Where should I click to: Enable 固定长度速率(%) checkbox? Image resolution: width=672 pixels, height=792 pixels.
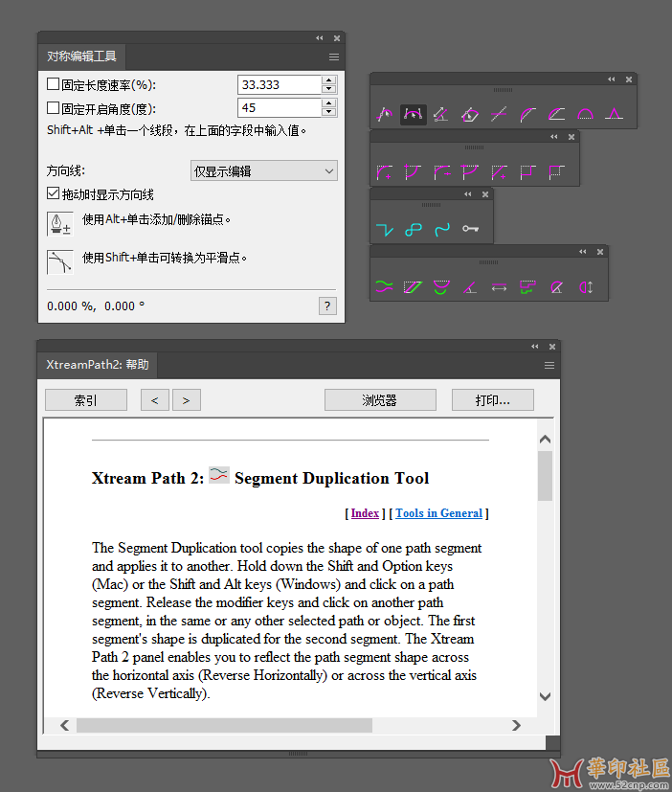tap(53, 84)
